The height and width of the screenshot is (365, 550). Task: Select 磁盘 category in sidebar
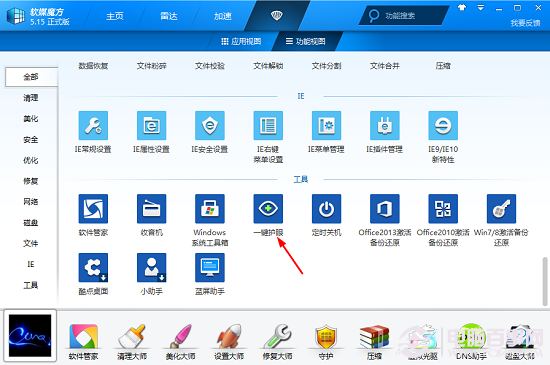tap(31, 223)
